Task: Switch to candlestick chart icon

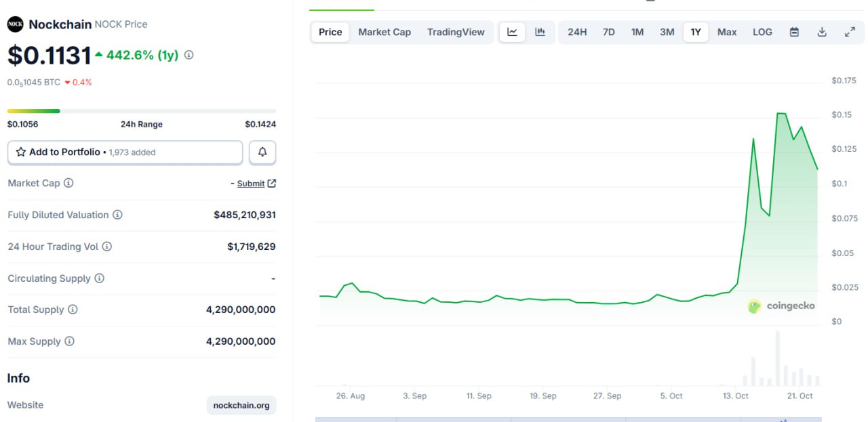Action: [540, 32]
